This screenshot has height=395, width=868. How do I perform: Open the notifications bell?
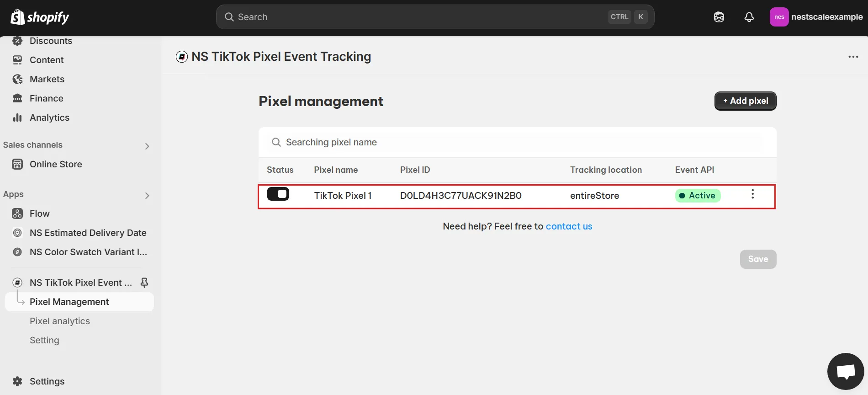[x=749, y=17]
